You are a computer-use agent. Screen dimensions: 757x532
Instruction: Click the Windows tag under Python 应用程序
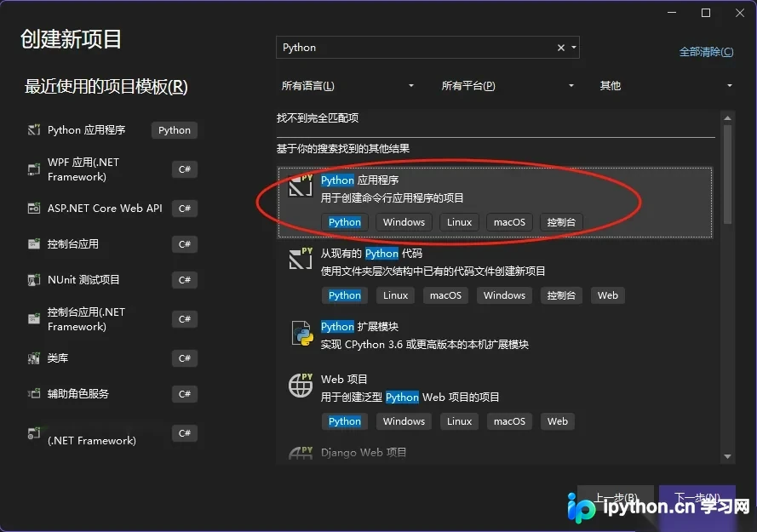pos(404,222)
